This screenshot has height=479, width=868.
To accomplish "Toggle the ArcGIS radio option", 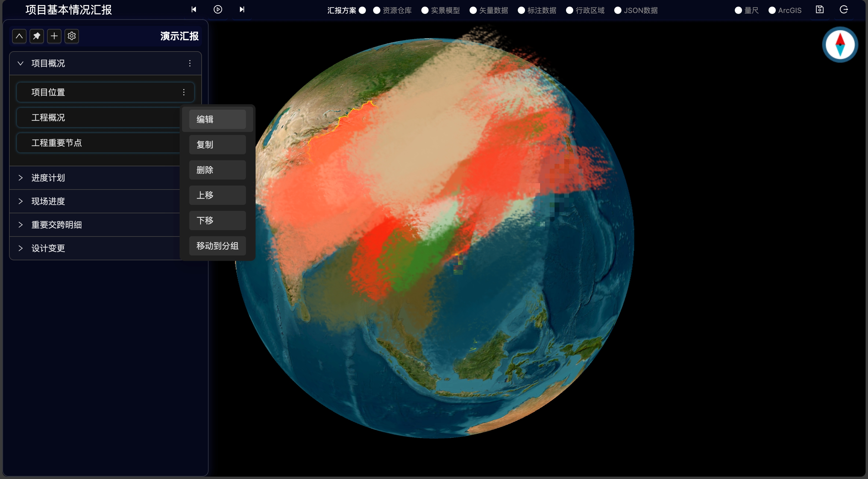I will 772,11.
